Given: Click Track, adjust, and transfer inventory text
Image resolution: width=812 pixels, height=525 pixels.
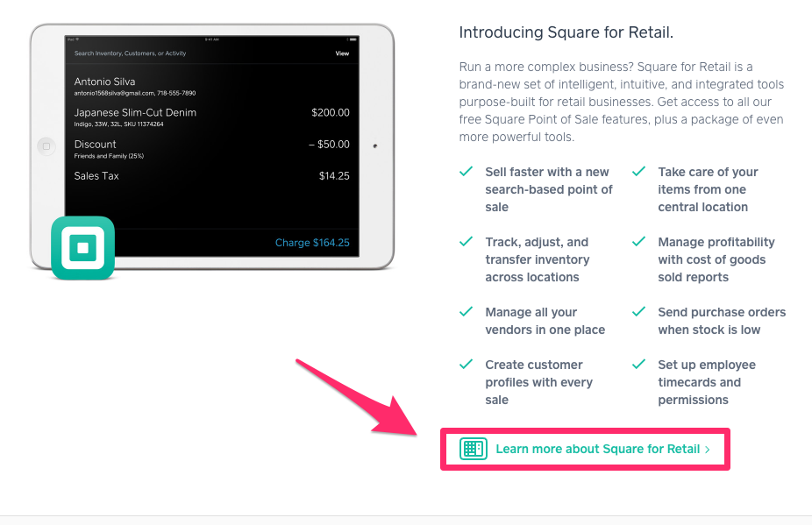Looking at the screenshot, I should point(538,259).
